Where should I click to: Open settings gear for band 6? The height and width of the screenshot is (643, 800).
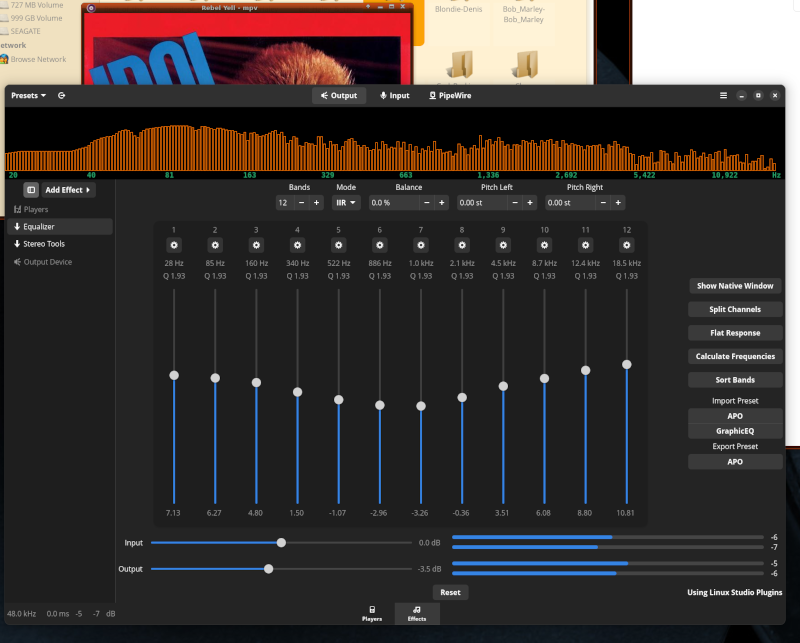coord(379,245)
